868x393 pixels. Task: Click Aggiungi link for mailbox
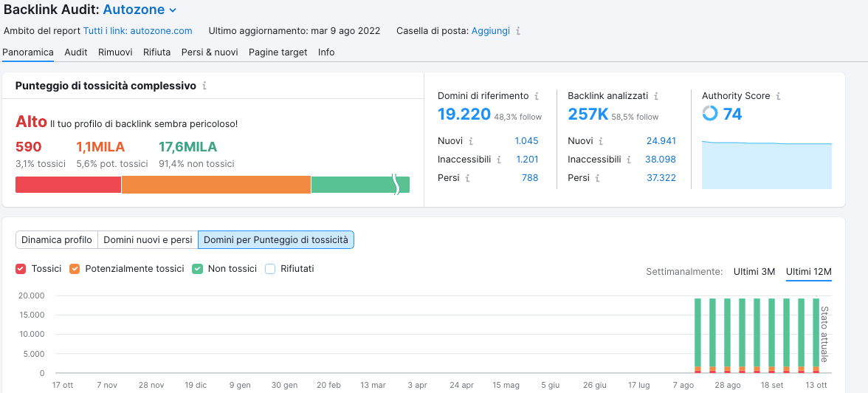coord(490,31)
